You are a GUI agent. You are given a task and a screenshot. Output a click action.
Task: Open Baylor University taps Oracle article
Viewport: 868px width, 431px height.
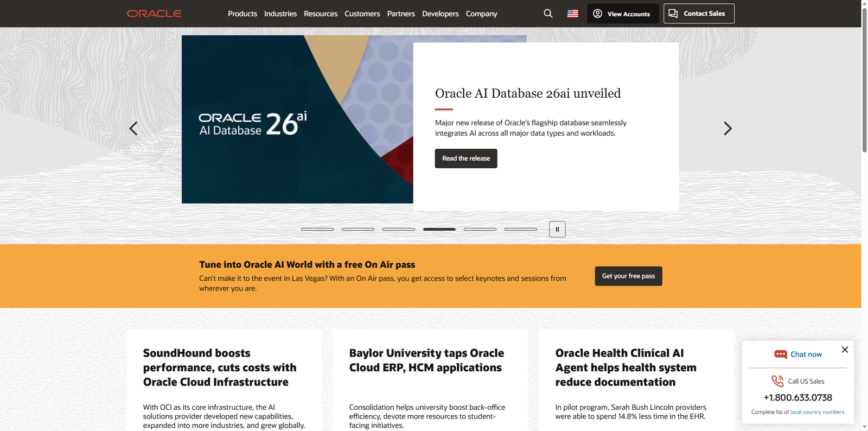click(426, 360)
